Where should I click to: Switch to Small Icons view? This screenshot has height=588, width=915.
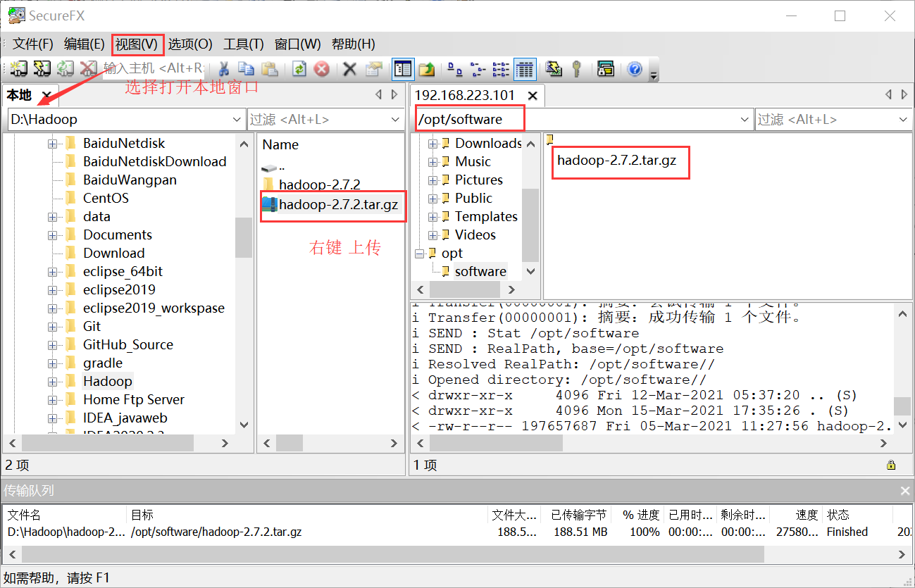tap(478, 68)
